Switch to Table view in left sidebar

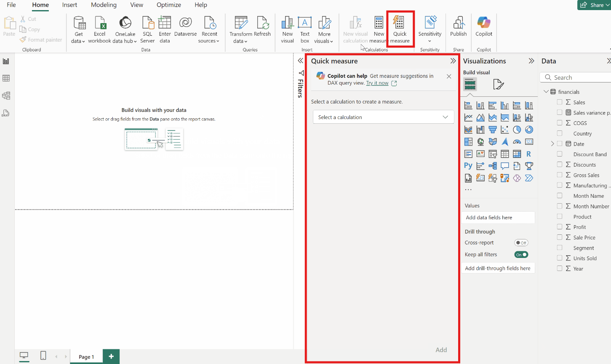pos(6,78)
